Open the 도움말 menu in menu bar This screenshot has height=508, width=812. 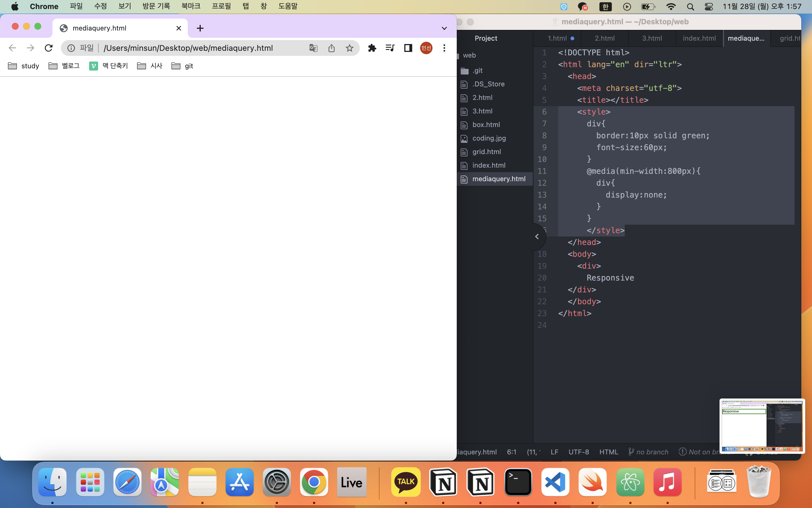(x=288, y=6)
